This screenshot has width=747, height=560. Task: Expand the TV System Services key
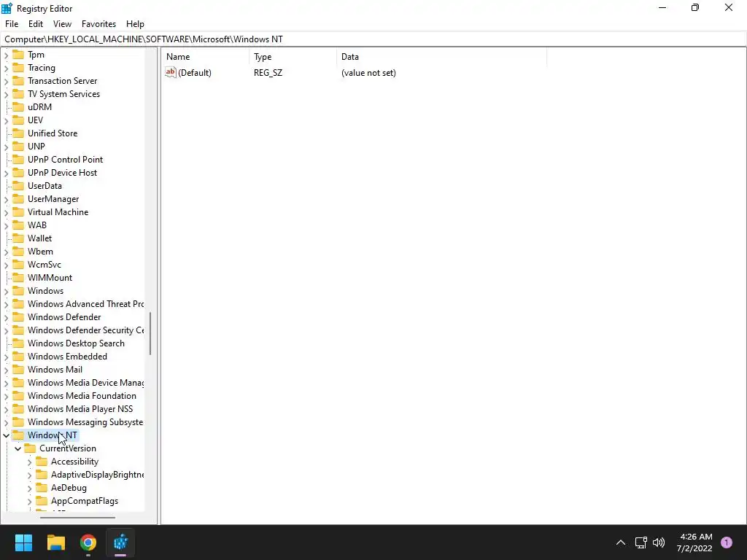(6, 94)
